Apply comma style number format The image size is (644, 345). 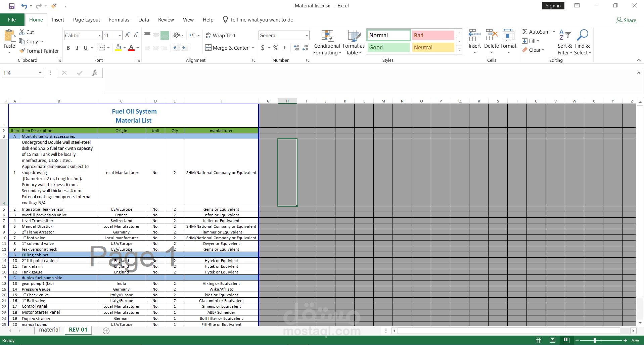[x=285, y=48]
